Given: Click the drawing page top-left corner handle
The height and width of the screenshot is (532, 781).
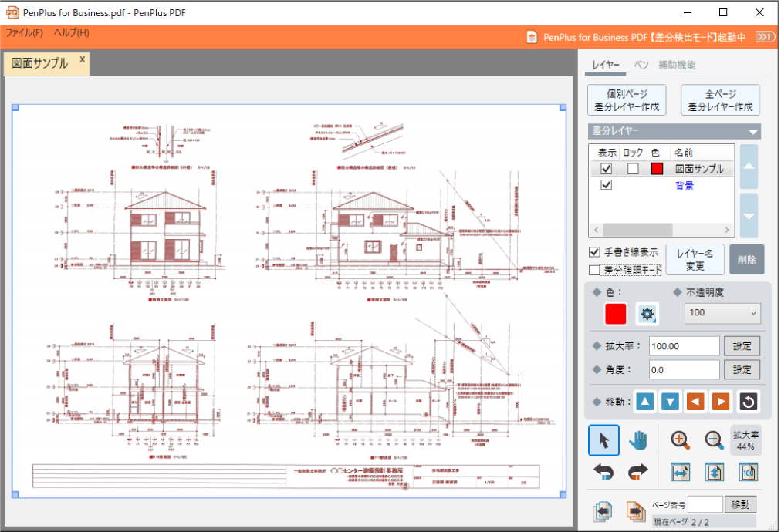Looking at the screenshot, I should pos(15,107).
